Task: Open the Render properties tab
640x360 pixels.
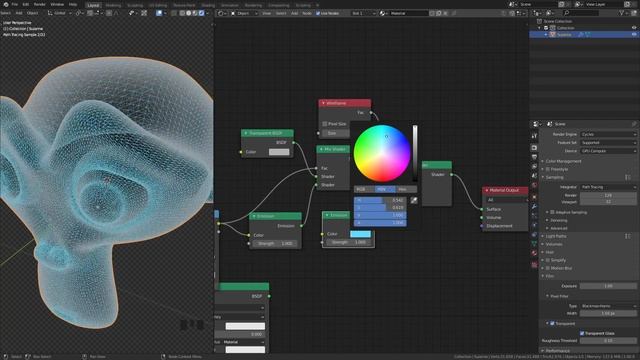Action: click(534, 147)
